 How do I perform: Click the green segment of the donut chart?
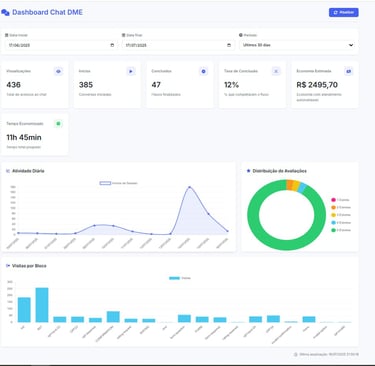(286, 245)
